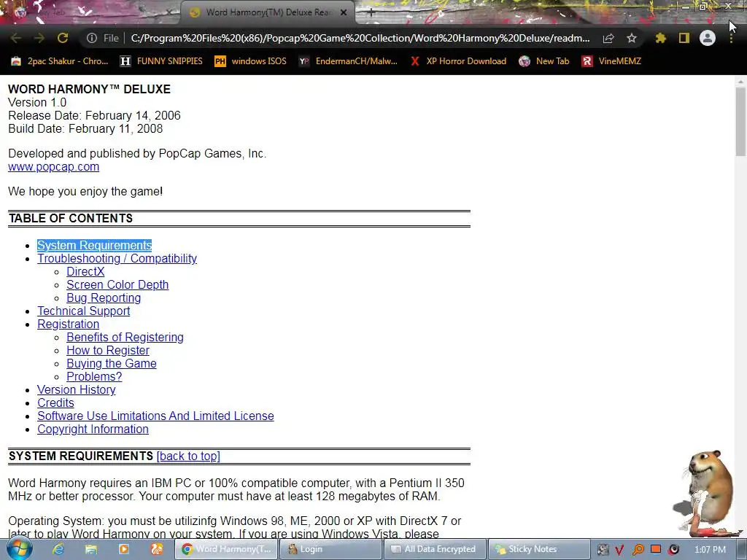747x560 pixels.
Task: Share this page using the share icon
Action: pos(608,38)
